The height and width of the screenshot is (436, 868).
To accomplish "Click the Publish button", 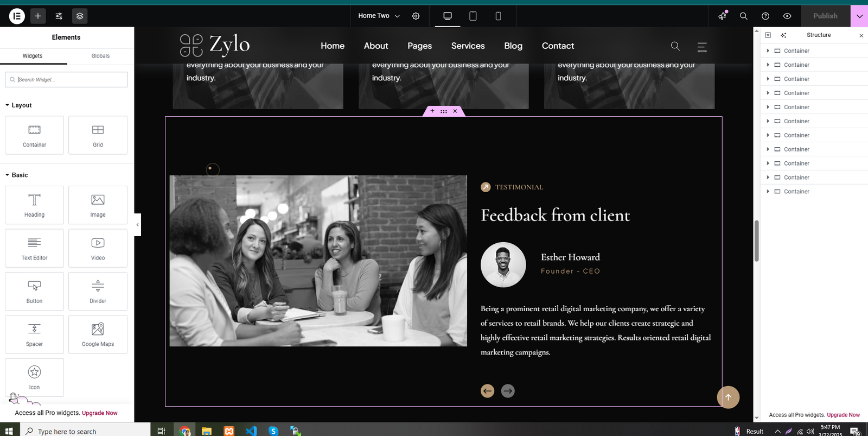I will point(825,16).
